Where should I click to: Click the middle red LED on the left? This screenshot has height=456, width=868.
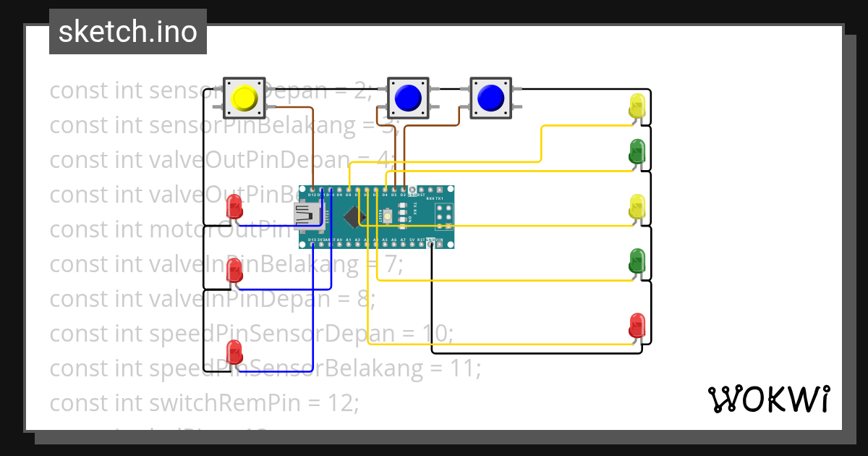[x=234, y=270]
